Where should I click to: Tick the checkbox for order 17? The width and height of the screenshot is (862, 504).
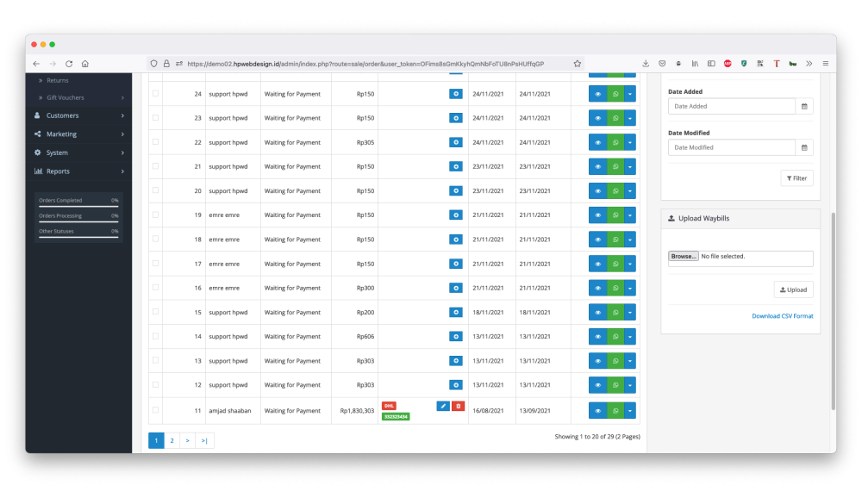click(x=156, y=264)
